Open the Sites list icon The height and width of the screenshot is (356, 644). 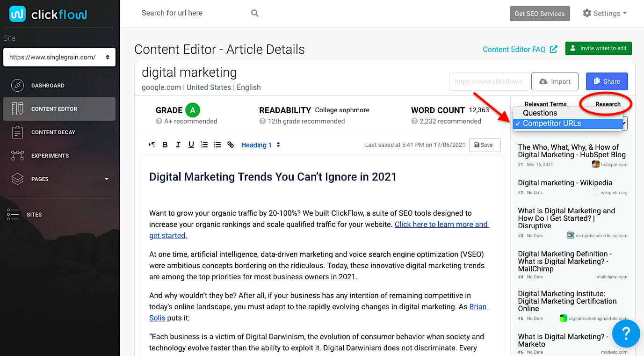[x=13, y=214]
